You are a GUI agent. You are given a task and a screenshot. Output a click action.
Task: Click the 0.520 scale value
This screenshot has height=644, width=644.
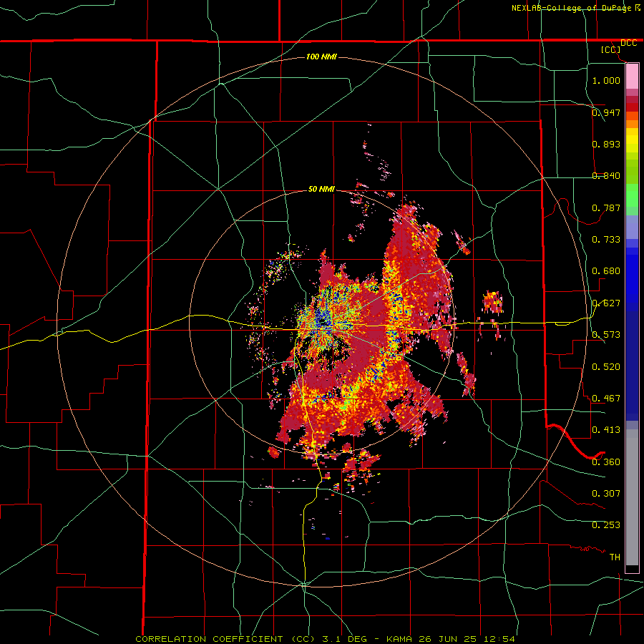tap(606, 366)
